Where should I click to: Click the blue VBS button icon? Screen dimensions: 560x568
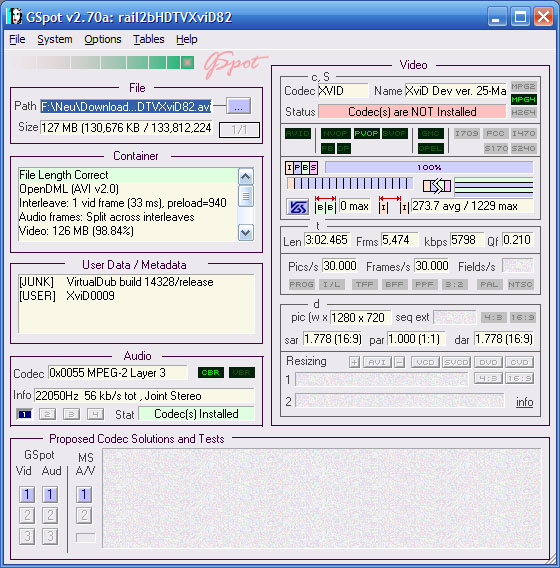[297, 207]
